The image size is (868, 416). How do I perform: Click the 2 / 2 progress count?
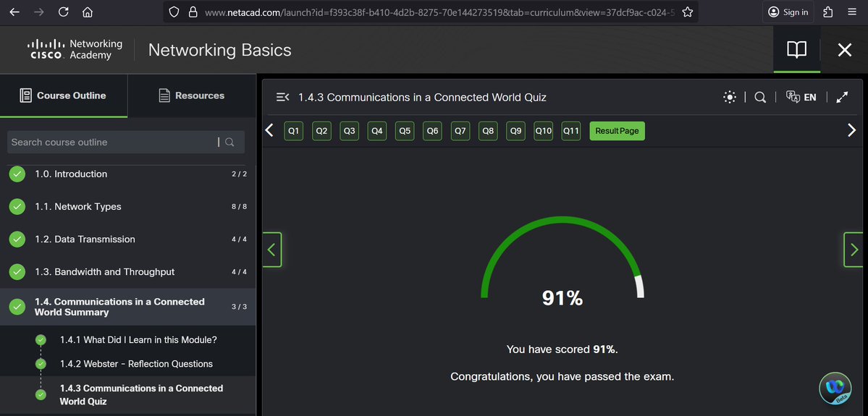coord(239,174)
